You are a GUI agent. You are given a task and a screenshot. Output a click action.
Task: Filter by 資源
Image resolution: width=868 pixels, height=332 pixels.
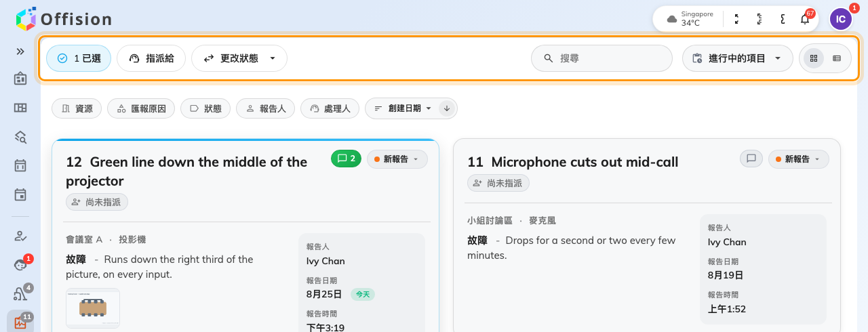pyautogui.click(x=77, y=108)
